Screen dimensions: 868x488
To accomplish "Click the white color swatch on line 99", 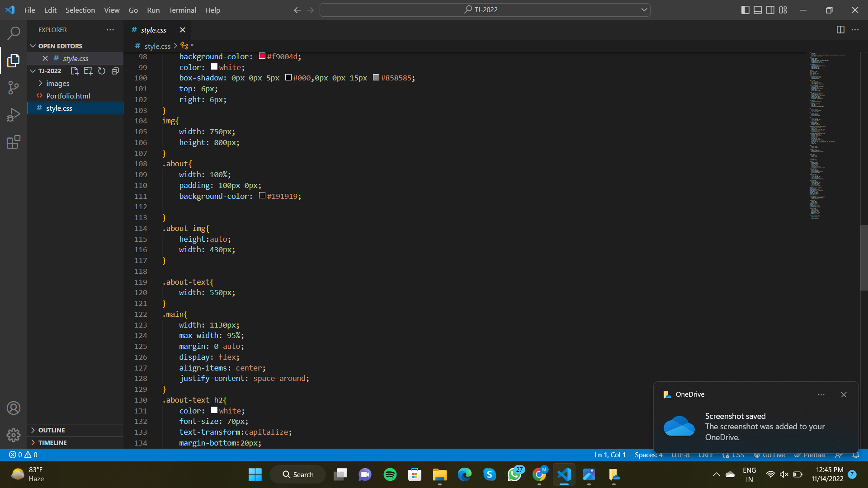I will [214, 66].
